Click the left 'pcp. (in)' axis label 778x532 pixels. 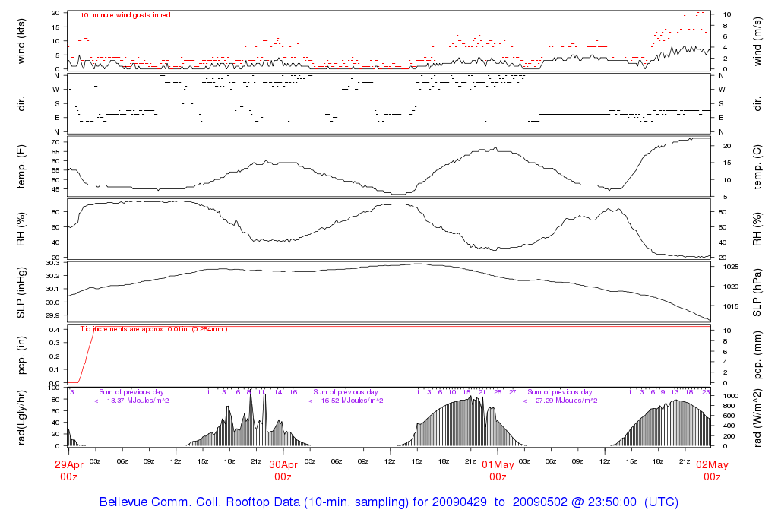pos(21,356)
